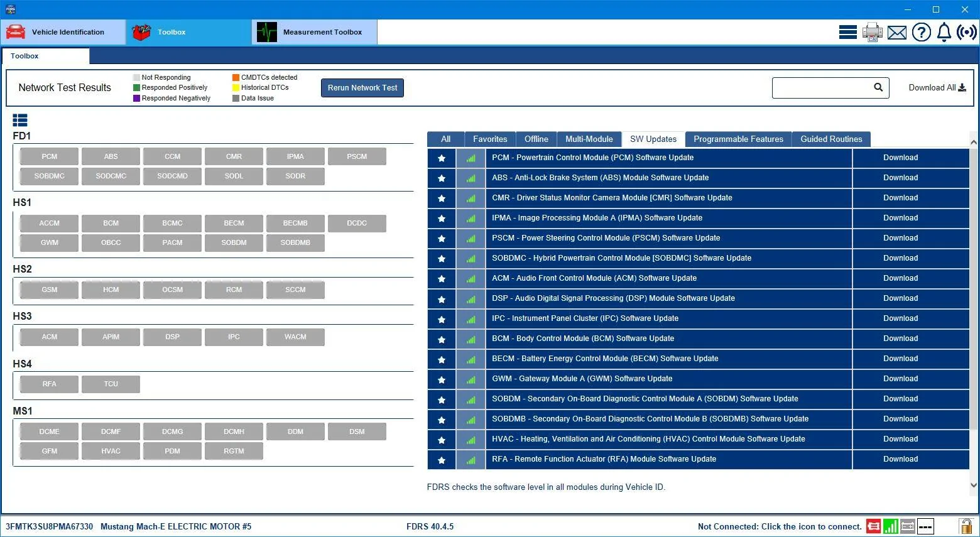The image size is (980, 537).
Task: Open the hamburger menu icon
Action: pos(847,32)
